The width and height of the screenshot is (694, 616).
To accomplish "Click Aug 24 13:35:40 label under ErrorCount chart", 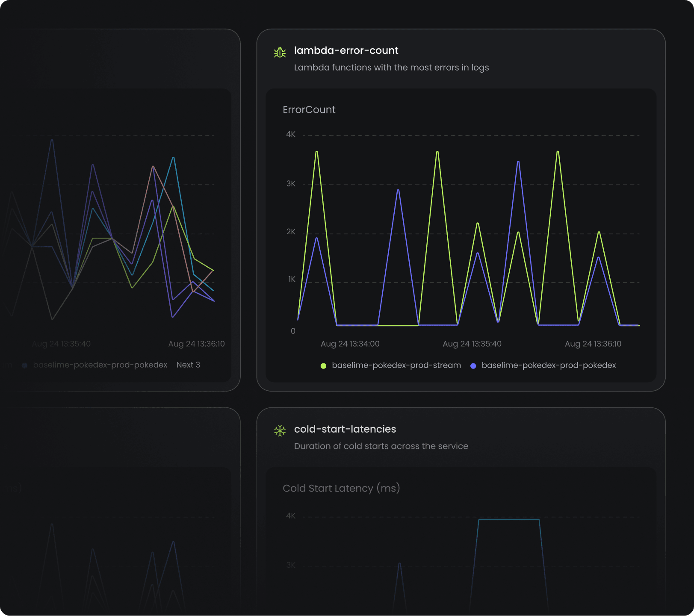I will [472, 344].
